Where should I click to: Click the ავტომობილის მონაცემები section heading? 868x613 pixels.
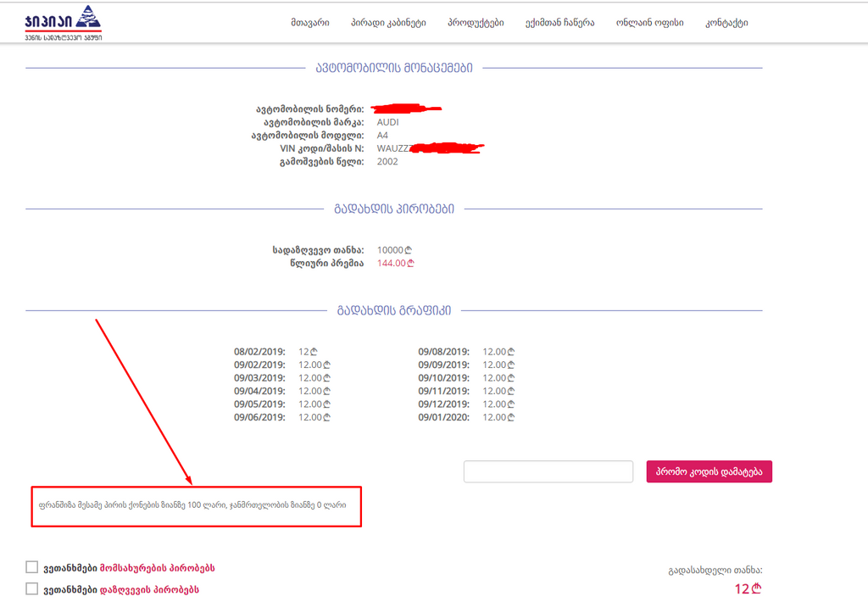[394, 68]
